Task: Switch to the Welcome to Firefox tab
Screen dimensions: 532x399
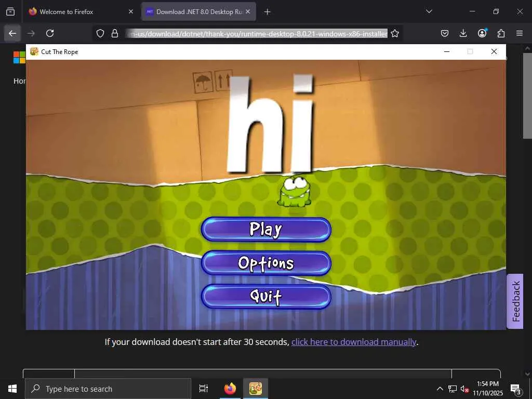Action: 82,12
